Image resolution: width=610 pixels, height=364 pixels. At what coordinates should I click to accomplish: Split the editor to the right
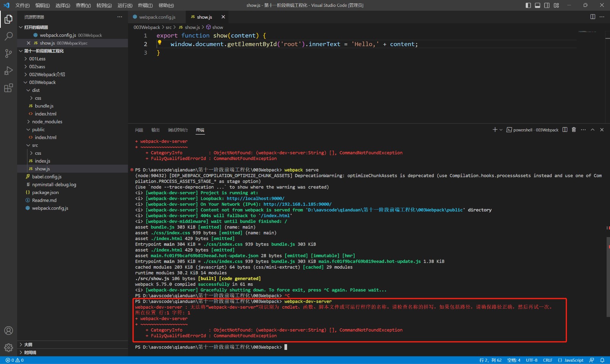point(592,17)
